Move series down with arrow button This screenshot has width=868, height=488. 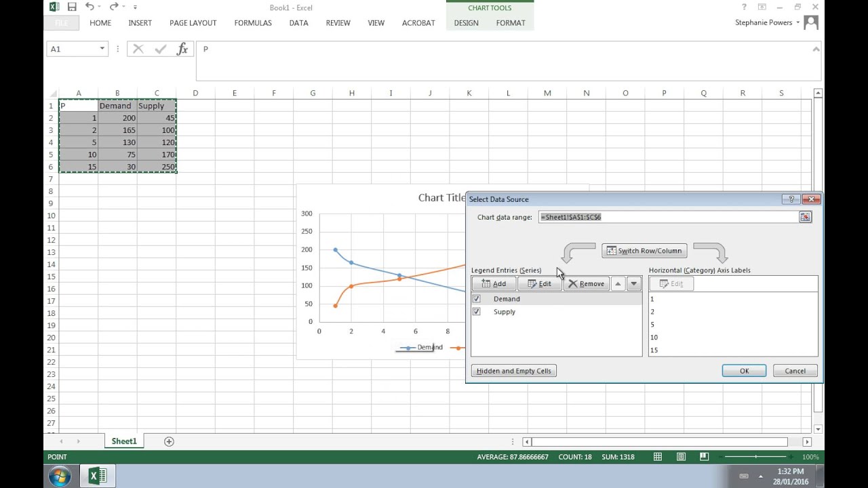[633, 284]
